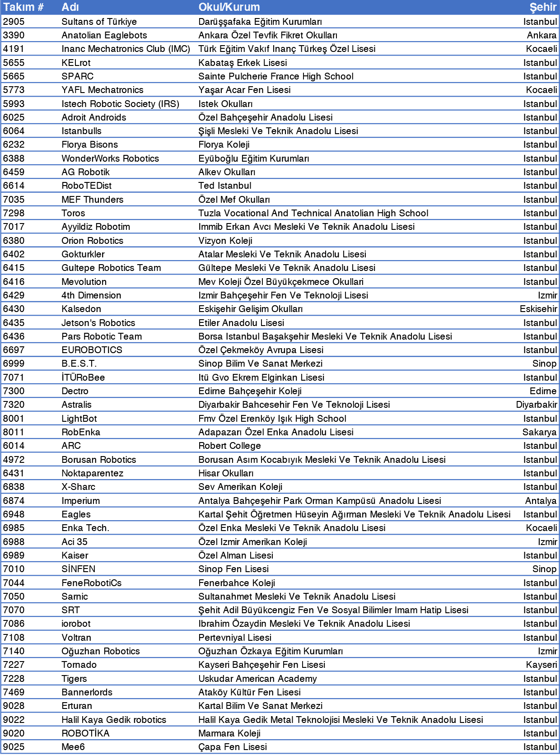Select 'Dectro' team cell
The image size is (560, 755).
coord(75,391)
